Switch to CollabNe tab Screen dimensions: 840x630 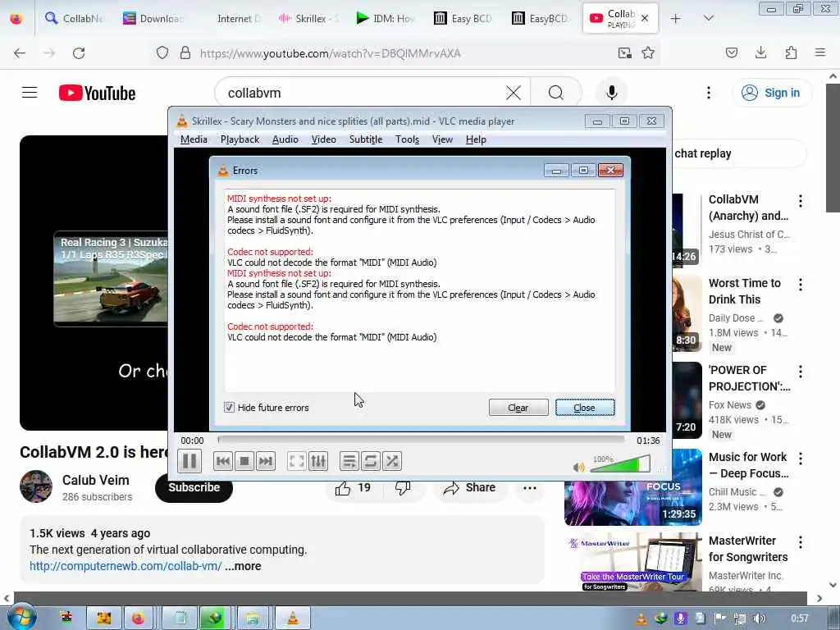click(75, 19)
